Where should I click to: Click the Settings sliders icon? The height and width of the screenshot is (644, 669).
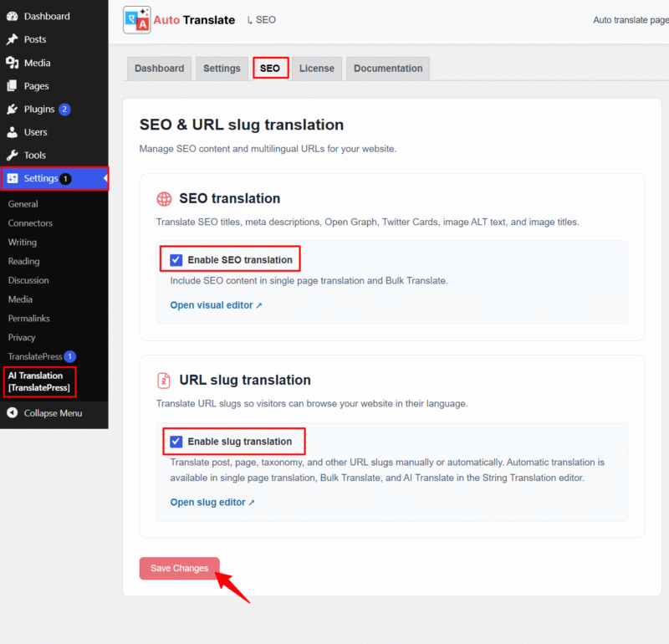[13, 178]
